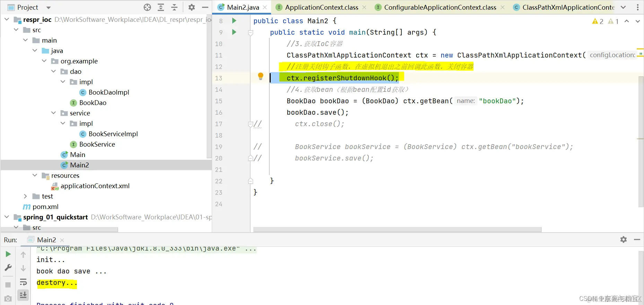
Task: Show hidden editor tabs dropdown
Action: (x=623, y=7)
